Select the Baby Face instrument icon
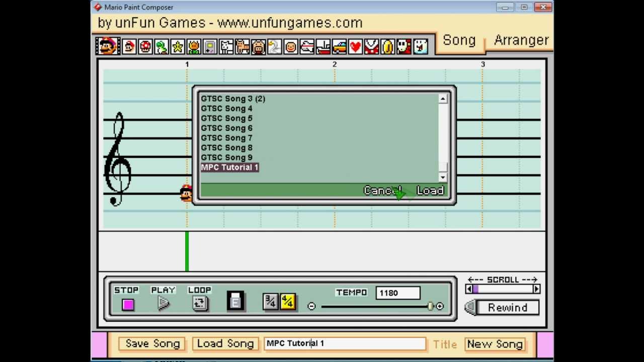This screenshot has width=644, height=362. click(291, 47)
